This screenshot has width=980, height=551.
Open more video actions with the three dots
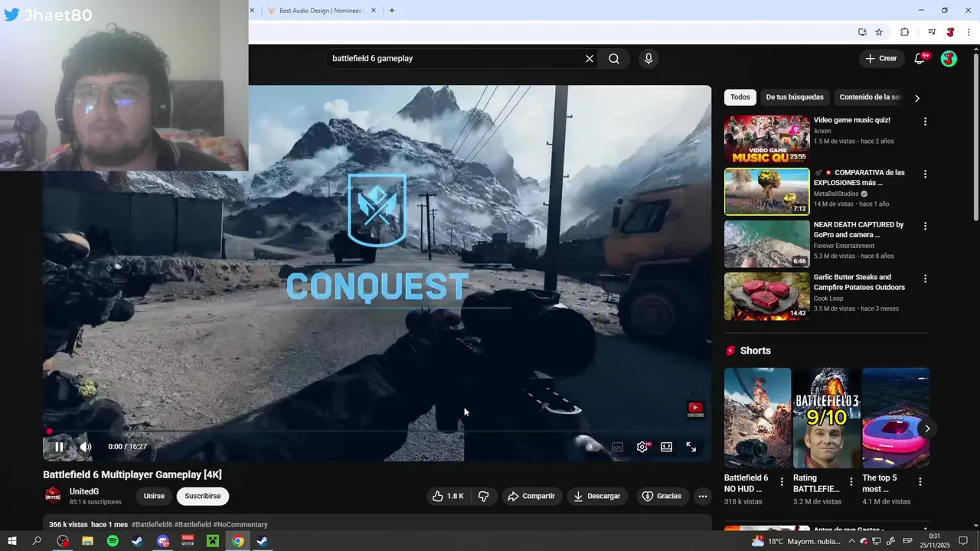pos(702,496)
